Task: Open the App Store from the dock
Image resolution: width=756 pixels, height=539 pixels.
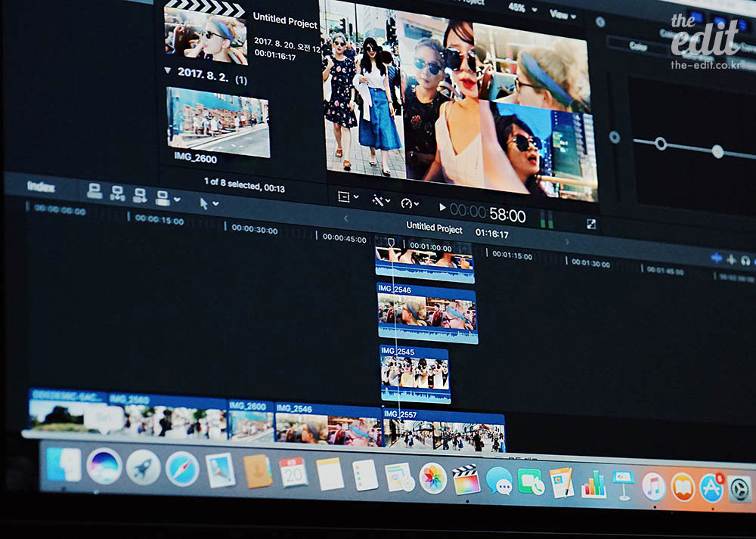Action: [712, 489]
